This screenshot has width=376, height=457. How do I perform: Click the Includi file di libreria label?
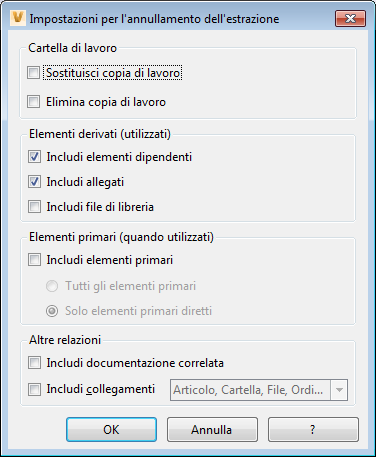point(100,207)
